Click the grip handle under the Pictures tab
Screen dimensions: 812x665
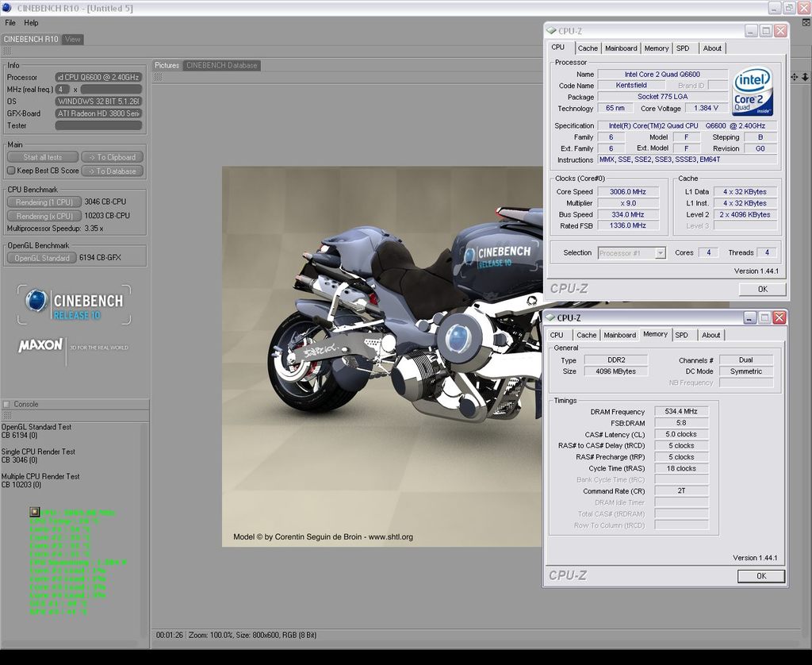click(159, 77)
